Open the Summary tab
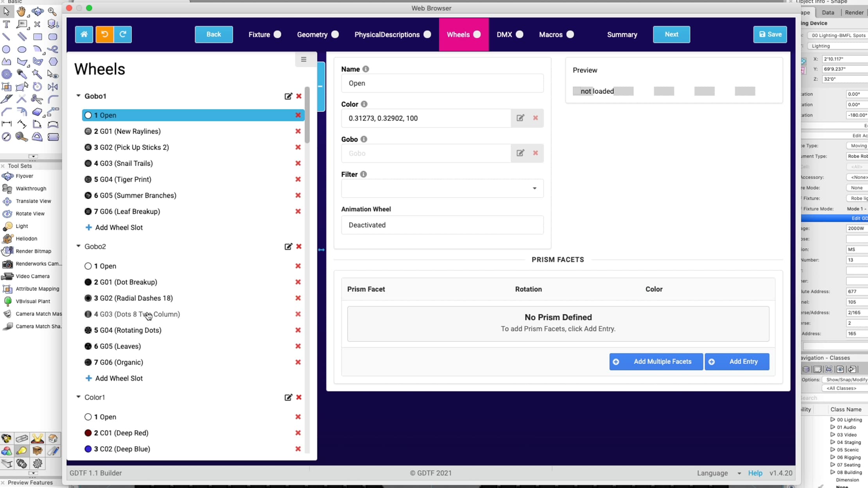This screenshot has height=488, width=868. (x=622, y=34)
